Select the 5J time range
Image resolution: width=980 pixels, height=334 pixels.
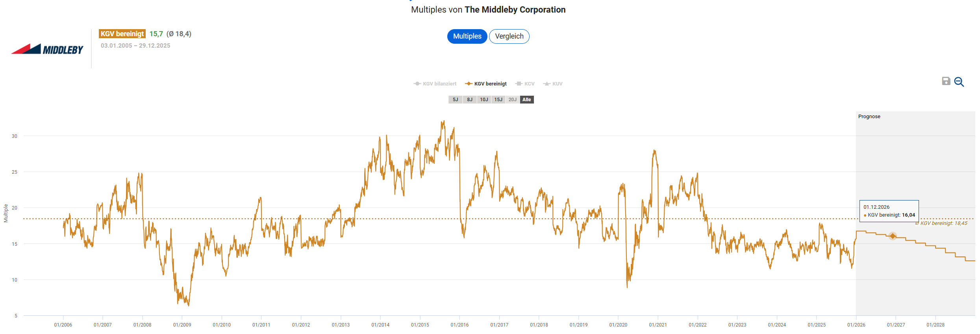coord(455,100)
